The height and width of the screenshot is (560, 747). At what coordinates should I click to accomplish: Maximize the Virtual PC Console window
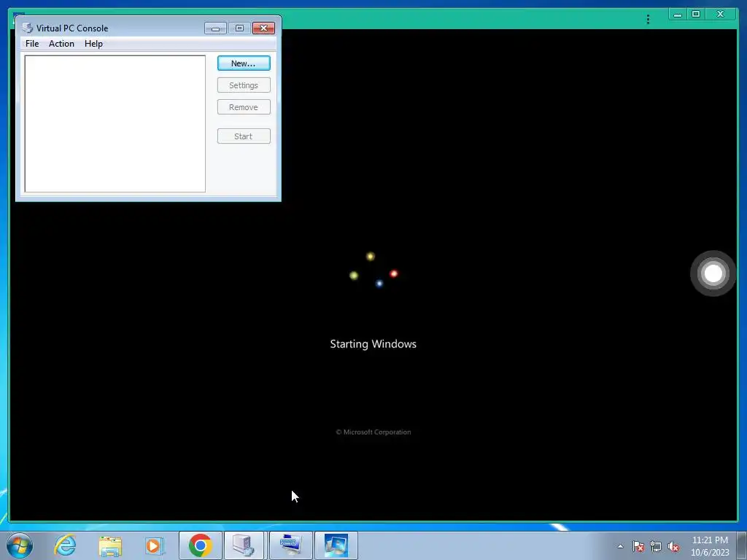pyautogui.click(x=239, y=28)
